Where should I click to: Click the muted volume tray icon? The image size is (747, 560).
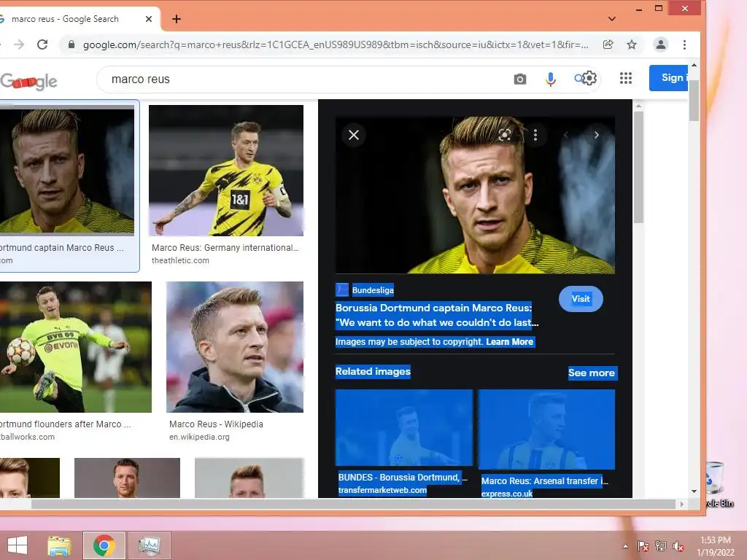tap(678, 546)
